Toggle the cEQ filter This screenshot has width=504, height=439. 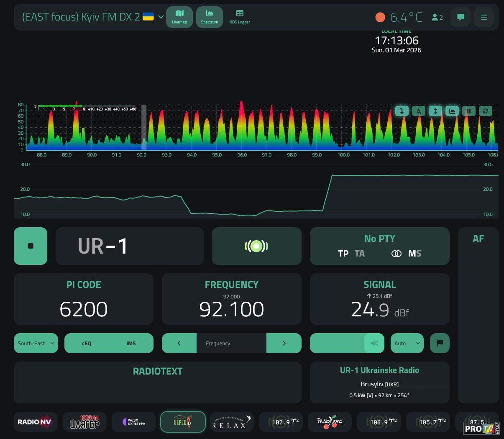87,343
